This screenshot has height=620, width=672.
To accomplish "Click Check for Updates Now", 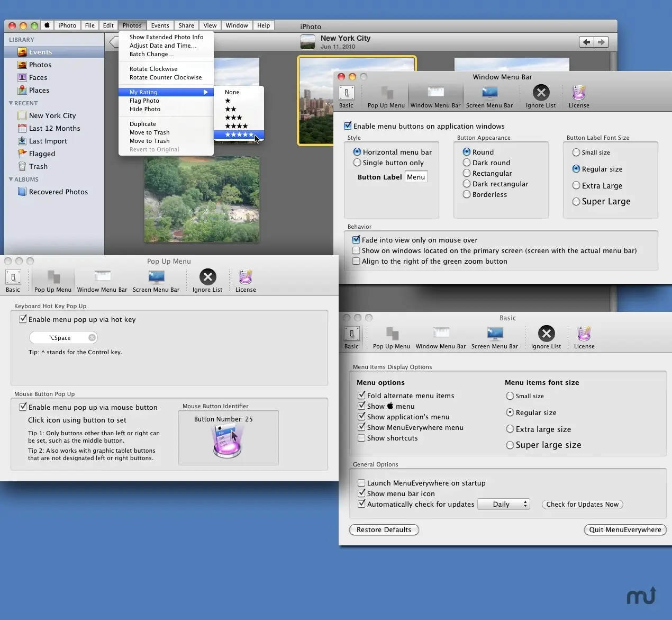I will click(x=582, y=505).
